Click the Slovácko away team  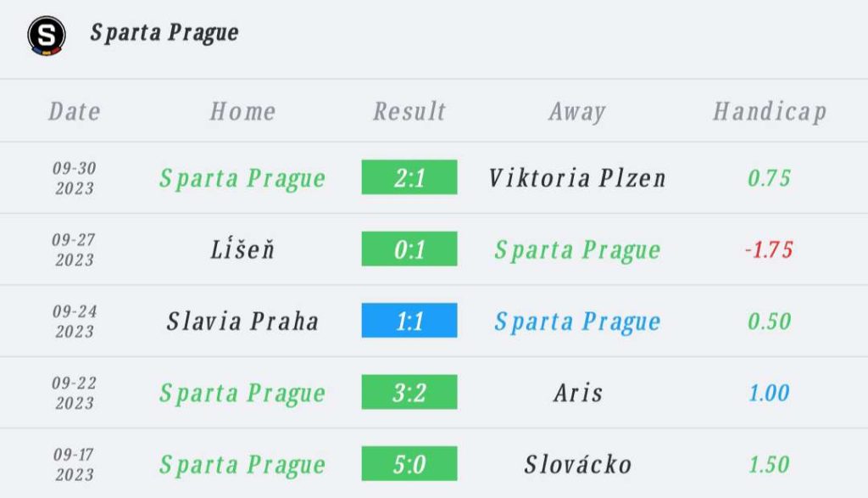[577, 464]
